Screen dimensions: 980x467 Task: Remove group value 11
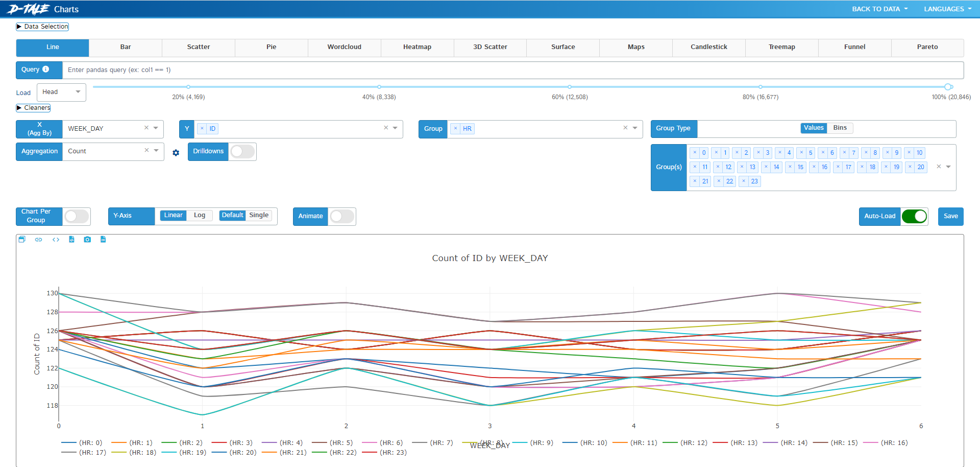coord(695,167)
